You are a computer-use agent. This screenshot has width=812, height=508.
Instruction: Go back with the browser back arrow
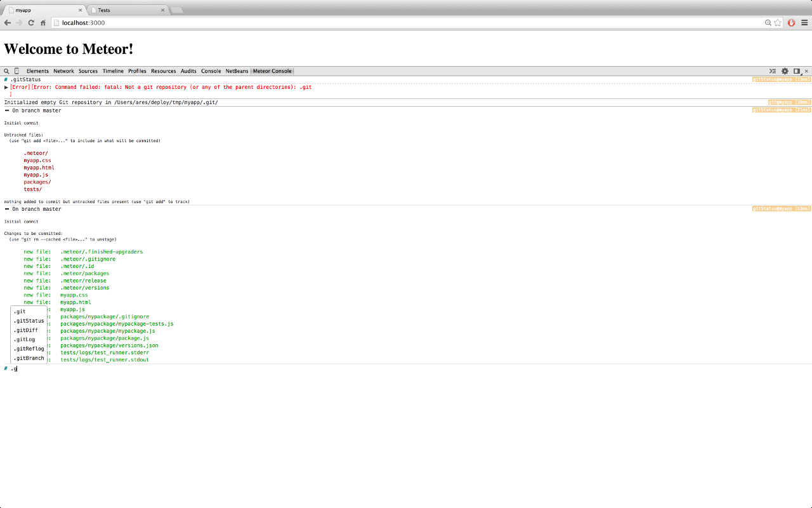click(8, 23)
